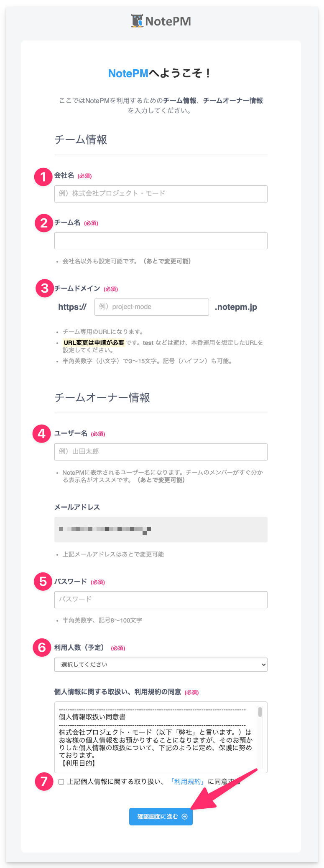The image size is (324, 868).
Task: Click the red number 4 badge
Action: pos(41,434)
